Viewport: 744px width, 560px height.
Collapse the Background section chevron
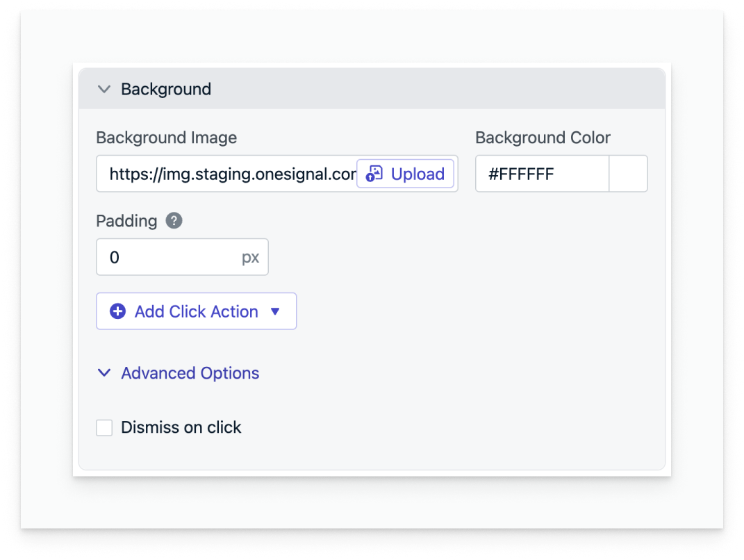pos(104,89)
